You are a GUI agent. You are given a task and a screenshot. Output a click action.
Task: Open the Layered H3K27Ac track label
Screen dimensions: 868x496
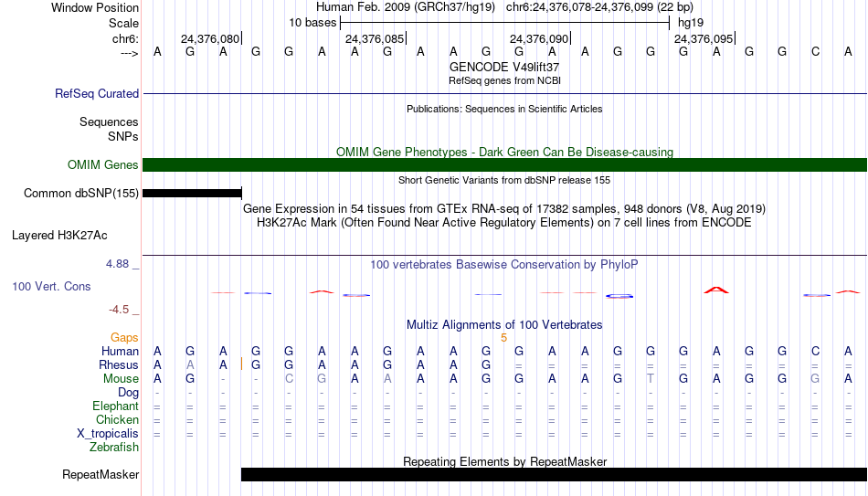click(x=59, y=236)
